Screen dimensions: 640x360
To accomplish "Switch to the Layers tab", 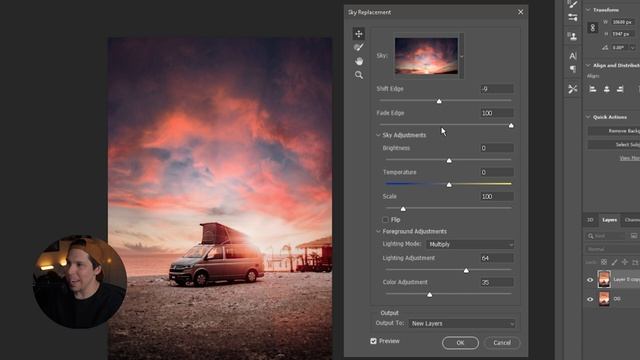I will tap(609, 220).
